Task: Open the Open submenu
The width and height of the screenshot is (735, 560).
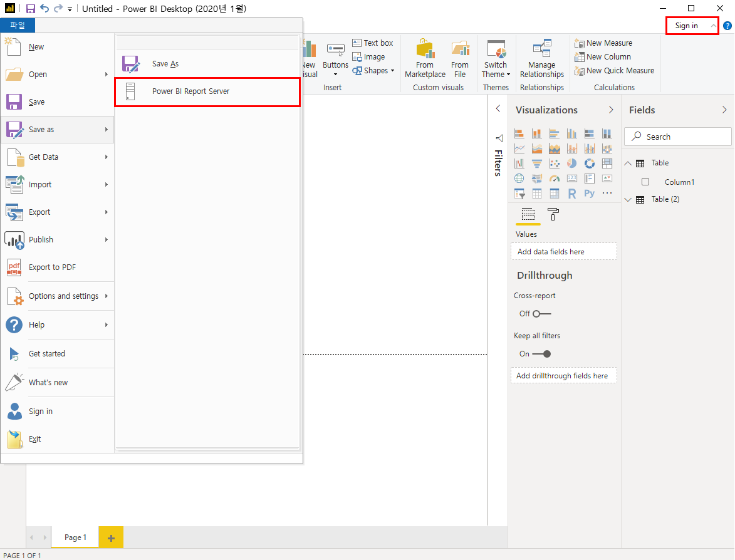Action: (58, 75)
